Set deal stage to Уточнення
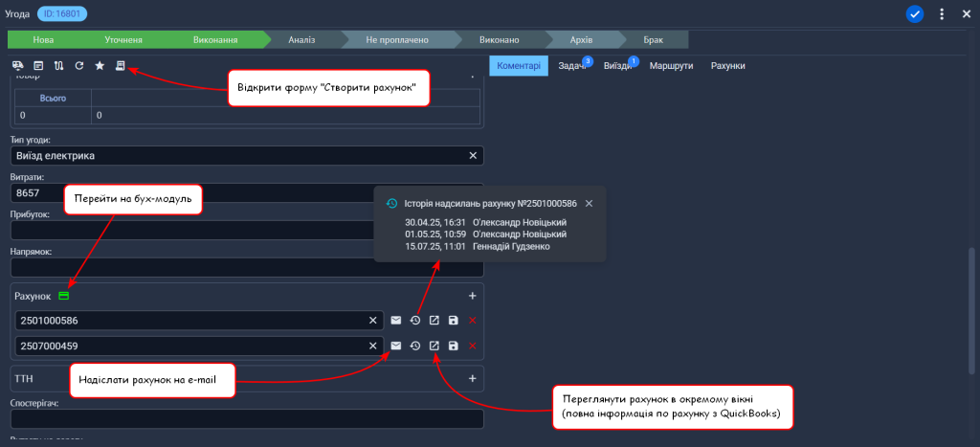 [123, 40]
